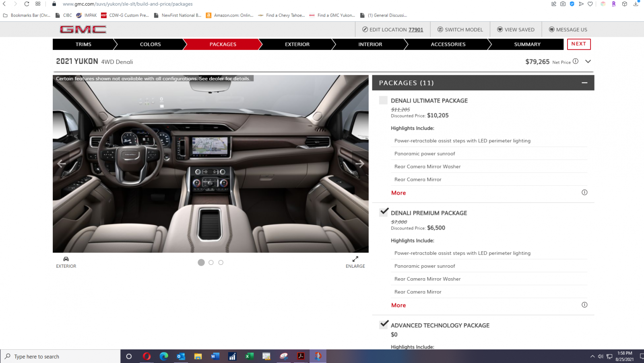Viewport: 644px width, 363px height.
Task: Check the Denali Ultimate Package checkbox
Action: pos(383,100)
